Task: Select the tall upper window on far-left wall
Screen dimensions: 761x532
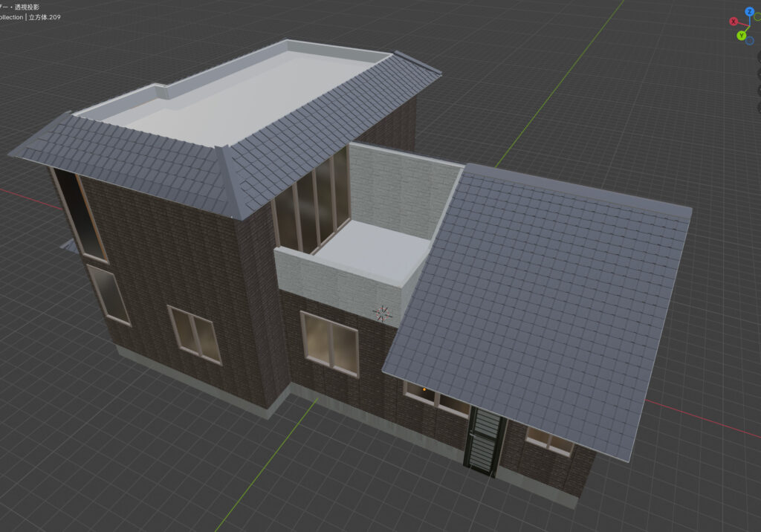Action: pos(82,215)
